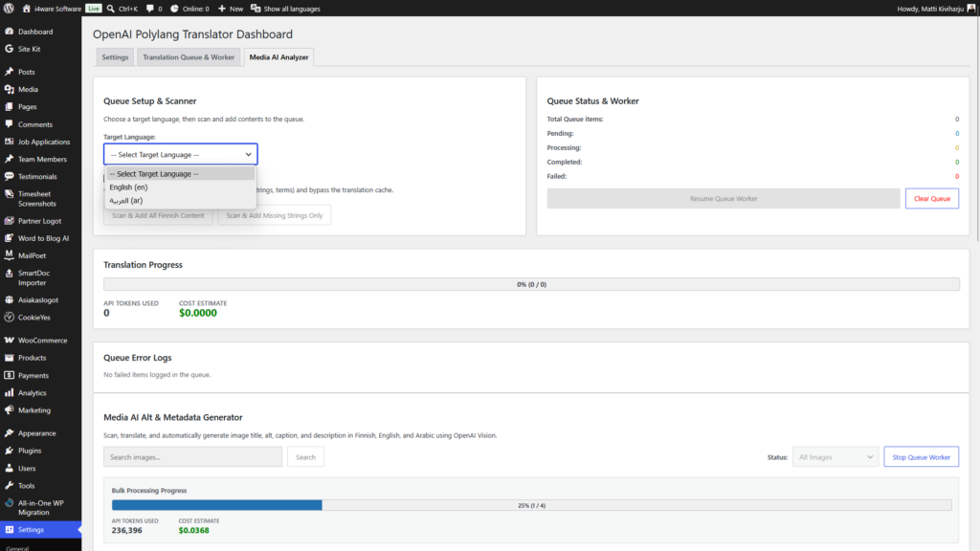
Task: Switch to Settings tab
Action: tap(115, 56)
